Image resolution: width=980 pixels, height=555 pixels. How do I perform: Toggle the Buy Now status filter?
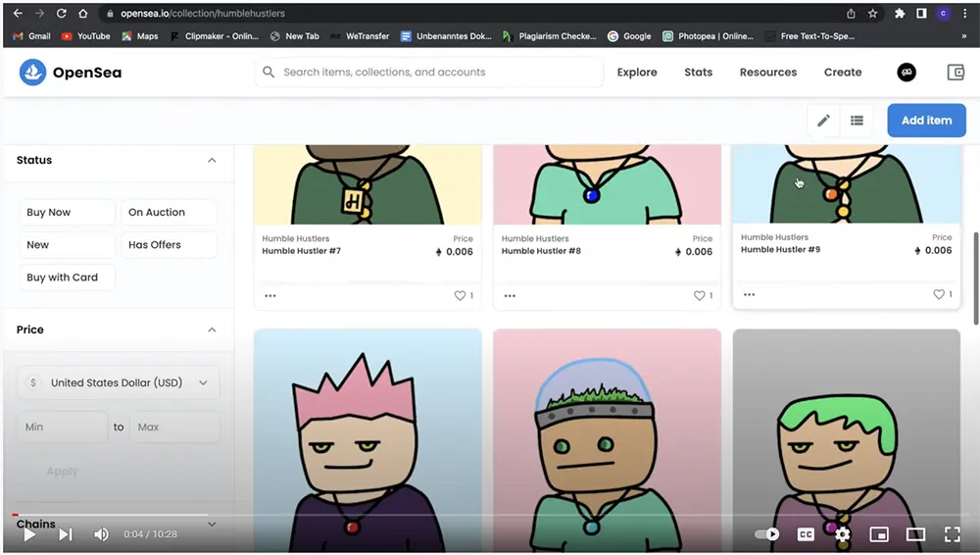[x=68, y=212]
